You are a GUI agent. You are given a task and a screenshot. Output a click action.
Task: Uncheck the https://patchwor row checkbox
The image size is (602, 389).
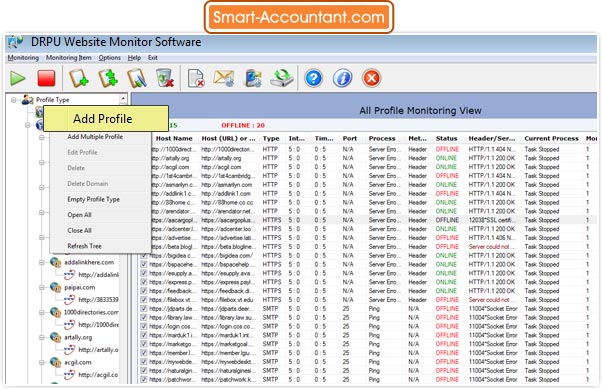[144, 379]
